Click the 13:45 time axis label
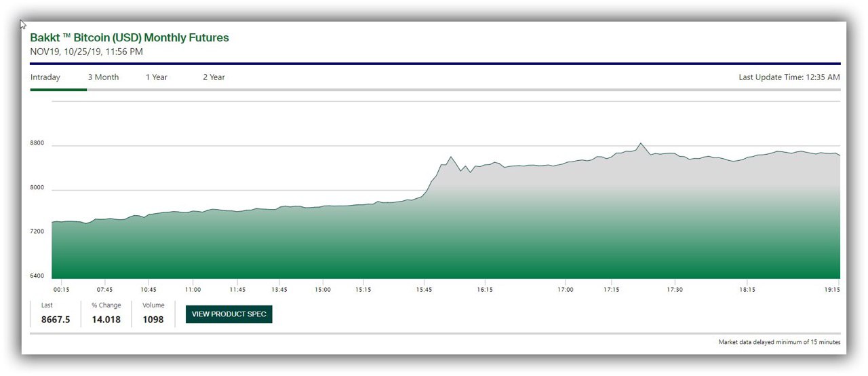 279,290
